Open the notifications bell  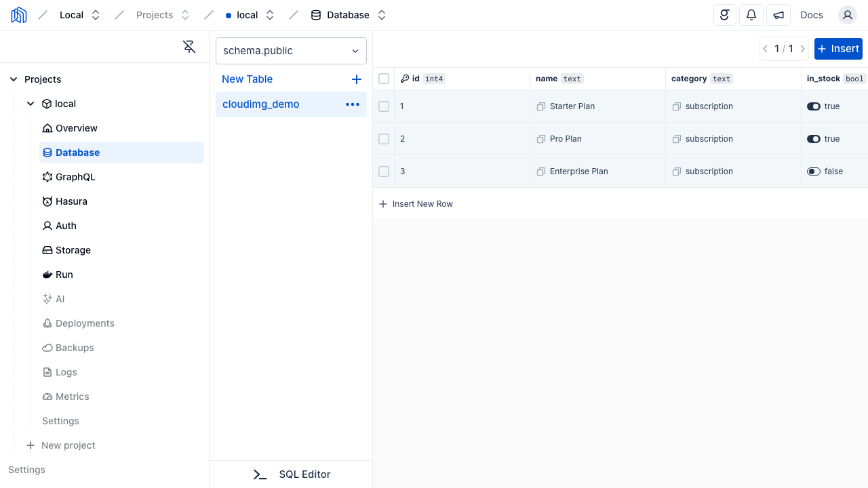tap(751, 15)
